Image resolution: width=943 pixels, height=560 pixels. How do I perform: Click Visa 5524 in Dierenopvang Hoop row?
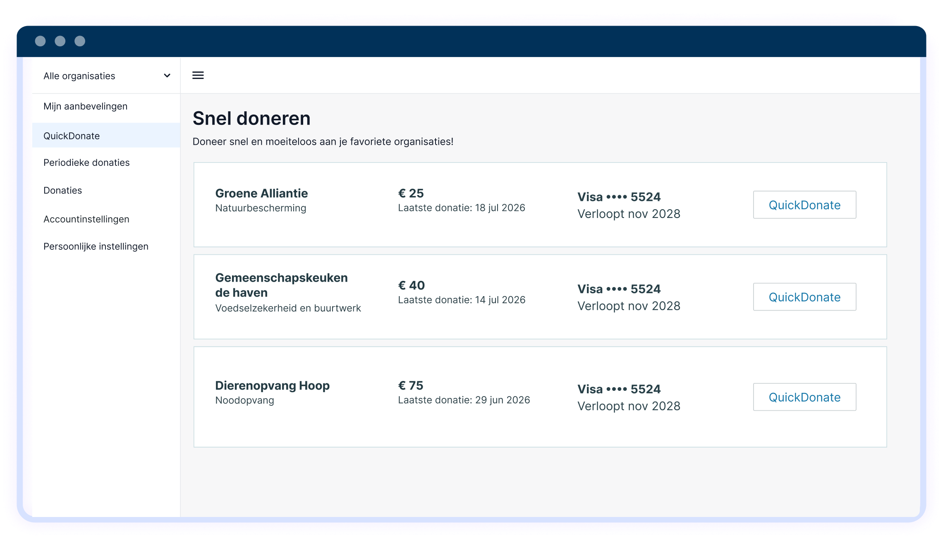coord(619,389)
